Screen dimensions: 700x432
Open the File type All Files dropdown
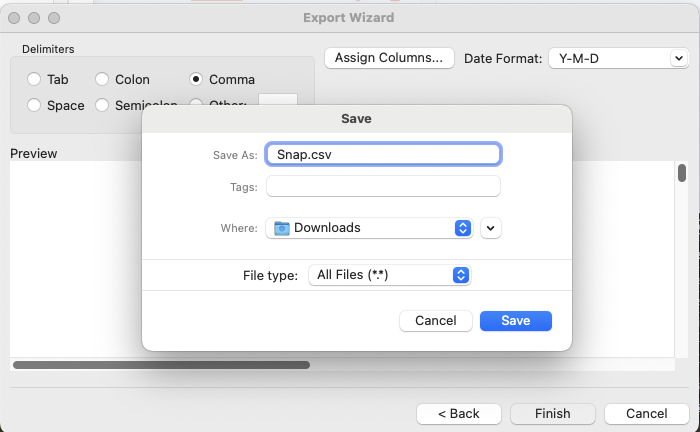click(x=389, y=275)
